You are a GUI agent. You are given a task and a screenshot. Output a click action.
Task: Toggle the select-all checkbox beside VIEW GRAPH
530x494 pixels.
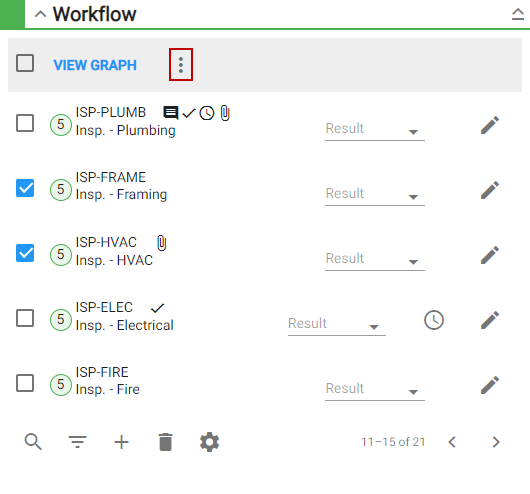25,63
